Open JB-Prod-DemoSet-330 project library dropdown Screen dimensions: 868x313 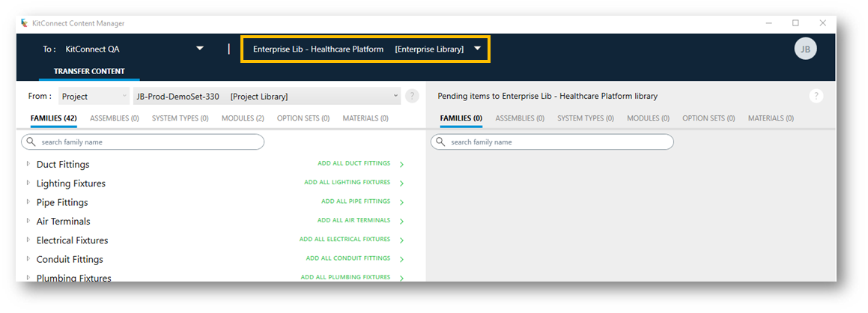pos(267,97)
